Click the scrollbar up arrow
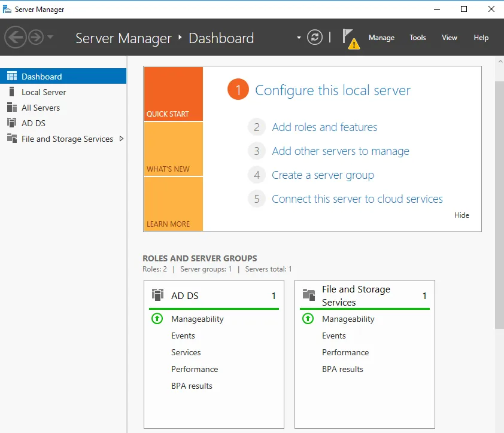The height and width of the screenshot is (433, 504). pos(500,62)
